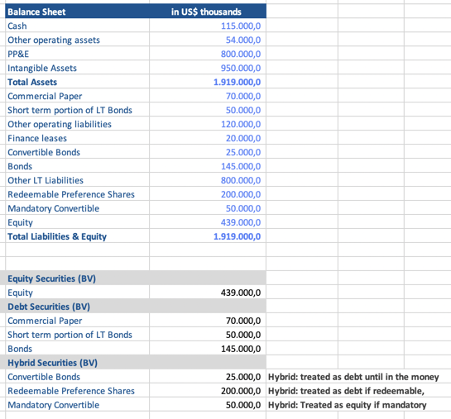451x419 pixels.
Task: Select the Commercial Paper label in balance sheet
Action: [45, 96]
